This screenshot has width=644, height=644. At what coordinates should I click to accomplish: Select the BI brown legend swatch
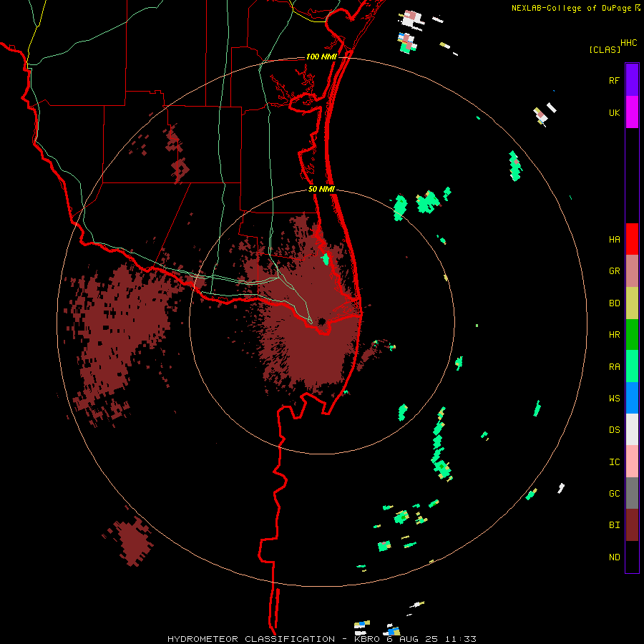pos(632,525)
